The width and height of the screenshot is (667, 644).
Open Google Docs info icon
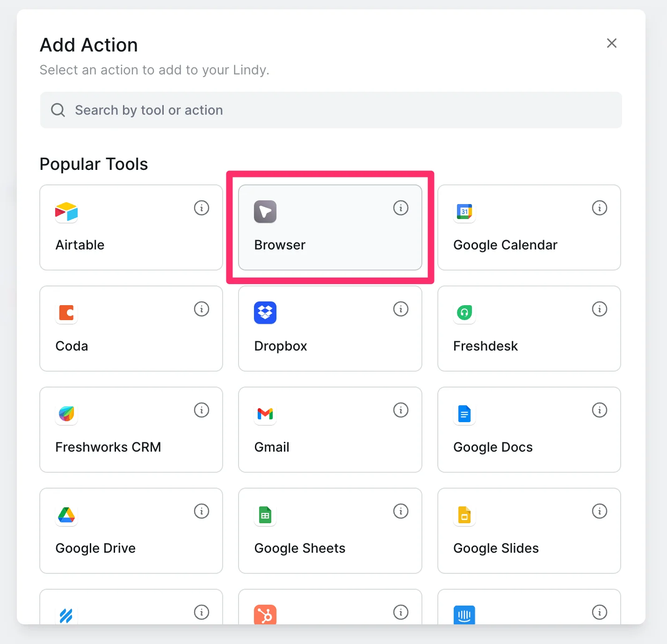click(600, 410)
